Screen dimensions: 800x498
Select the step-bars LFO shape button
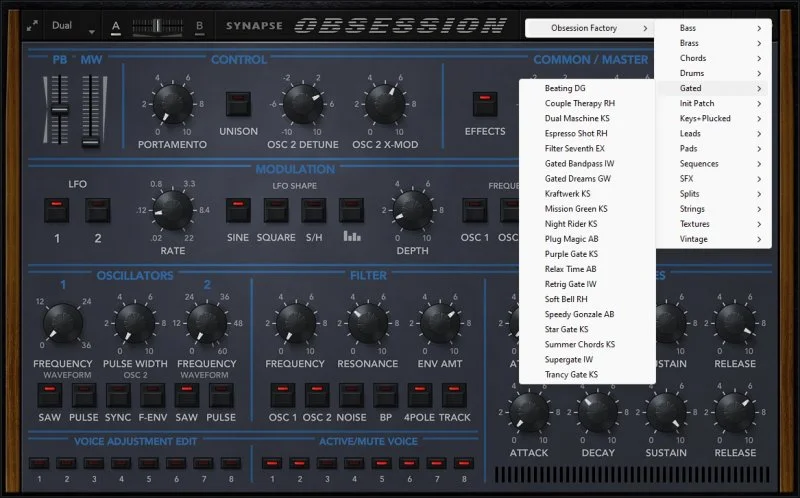click(352, 210)
